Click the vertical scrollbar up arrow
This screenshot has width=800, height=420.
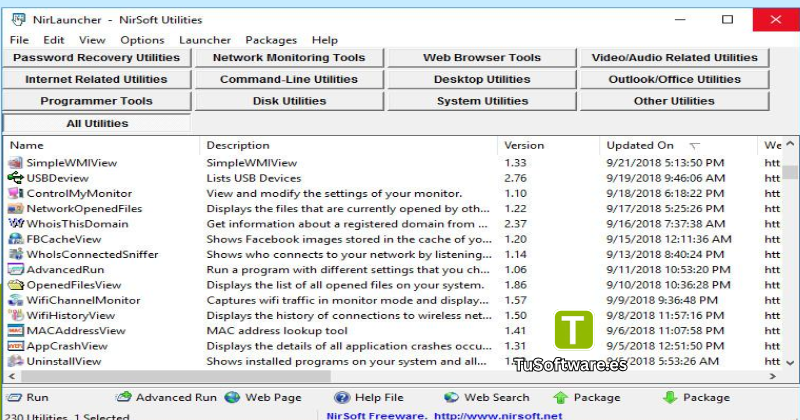click(x=790, y=144)
